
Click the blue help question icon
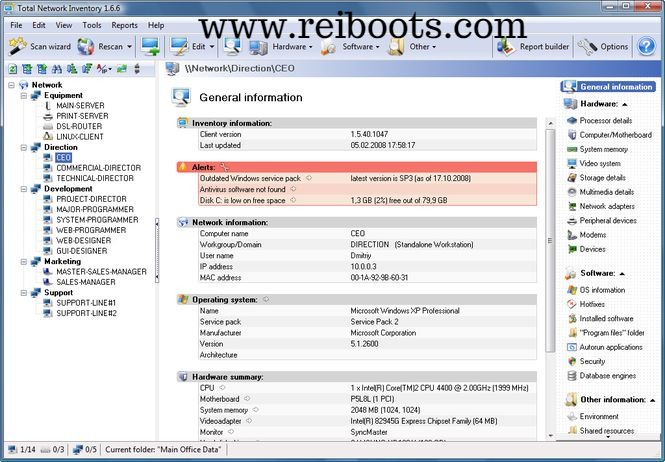646,47
